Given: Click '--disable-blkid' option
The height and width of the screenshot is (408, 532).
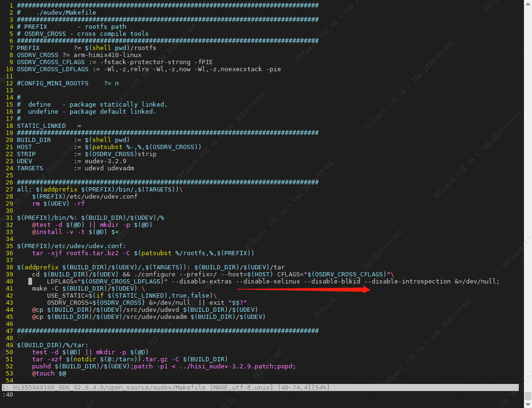Looking at the screenshot, I should pos(332,282).
